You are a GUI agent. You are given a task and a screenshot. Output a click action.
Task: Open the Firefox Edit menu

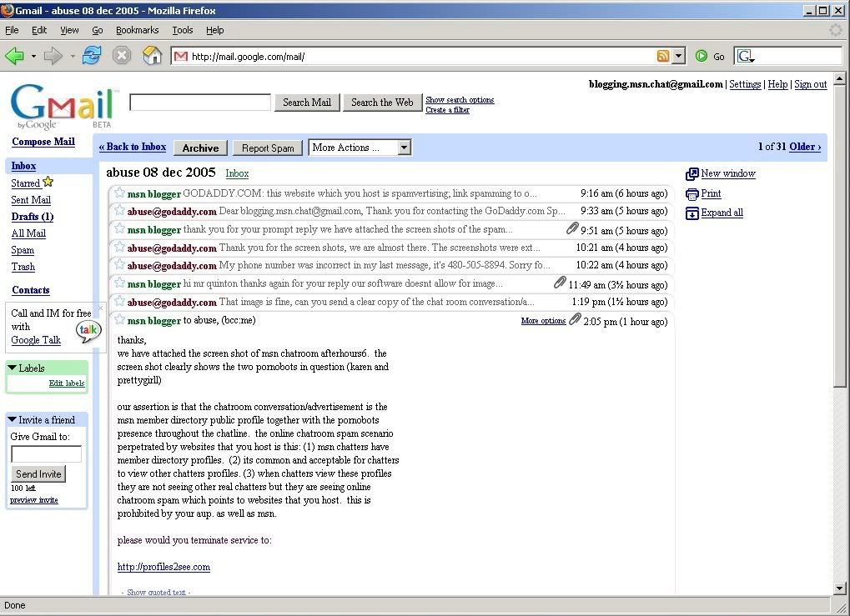coord(39,30)
